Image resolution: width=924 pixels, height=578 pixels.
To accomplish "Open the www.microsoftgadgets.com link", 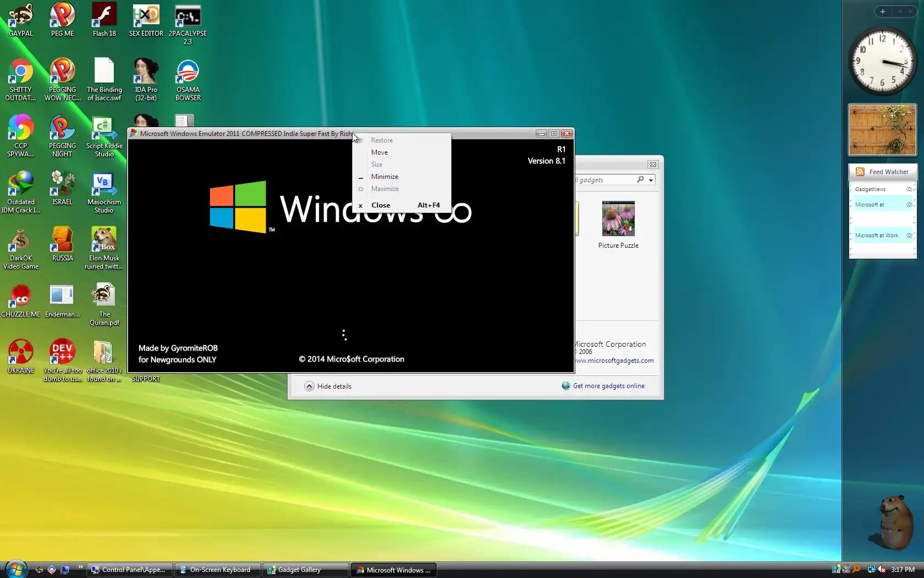I will pyautogui.click(x=614, y=361).
